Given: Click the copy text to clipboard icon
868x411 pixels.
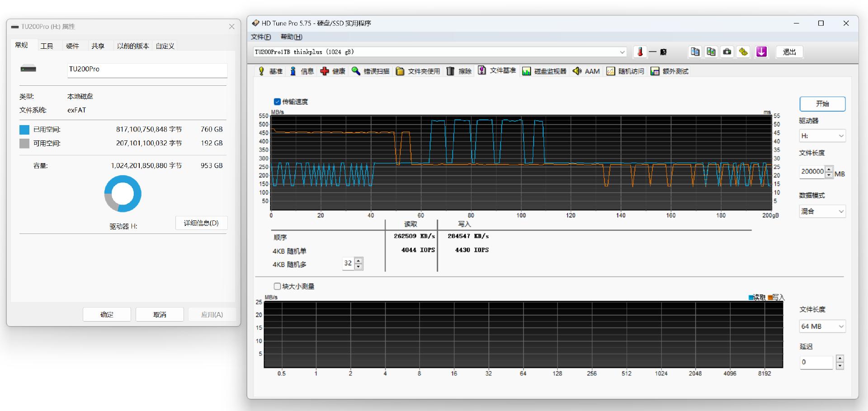Looking at the screenshot, I should pos(695,52).
